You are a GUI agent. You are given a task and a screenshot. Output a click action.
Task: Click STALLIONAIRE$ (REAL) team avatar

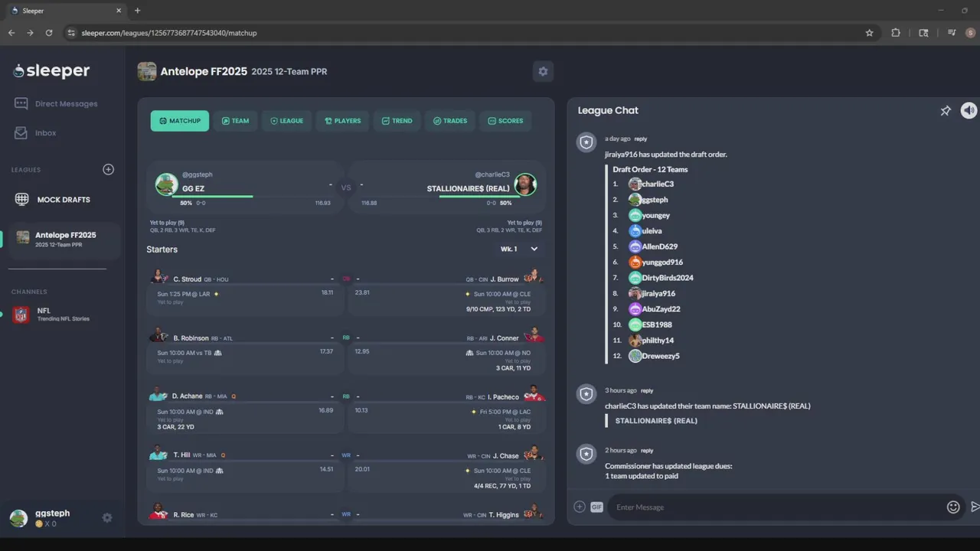click(525, 184)
